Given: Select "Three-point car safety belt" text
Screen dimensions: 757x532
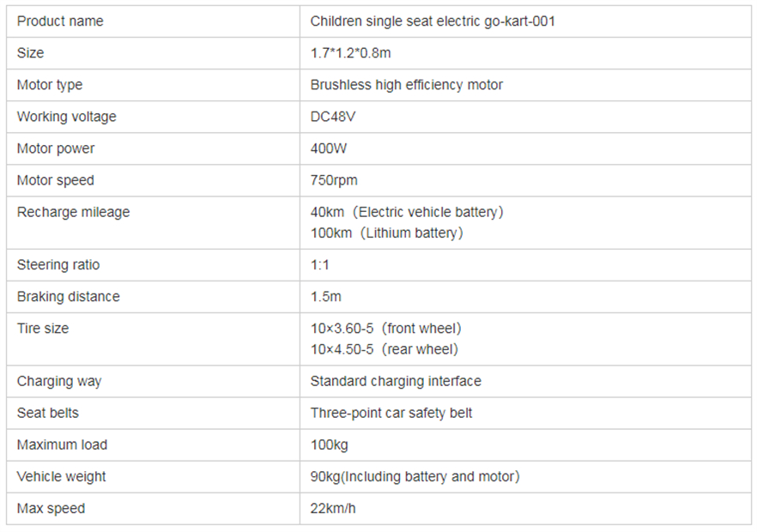Looking at the screenshot, I should [391, 413].
